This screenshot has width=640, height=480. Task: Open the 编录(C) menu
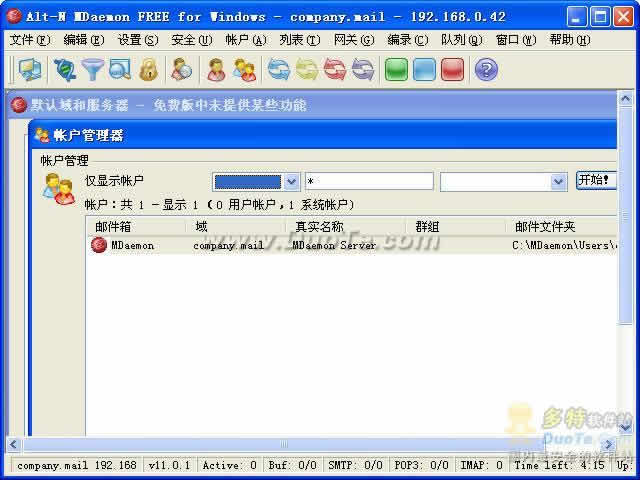click(x=407, y=40)
